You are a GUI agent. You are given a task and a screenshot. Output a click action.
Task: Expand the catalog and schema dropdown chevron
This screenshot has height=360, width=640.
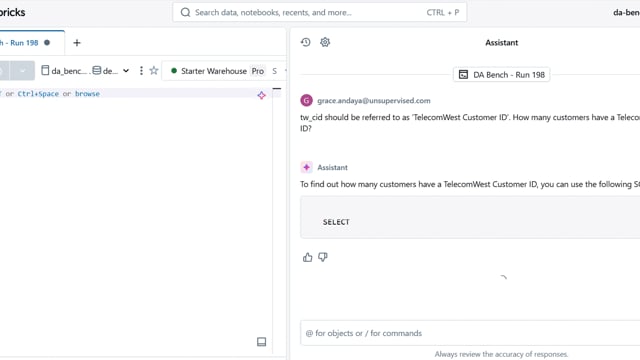pos(126,71)
